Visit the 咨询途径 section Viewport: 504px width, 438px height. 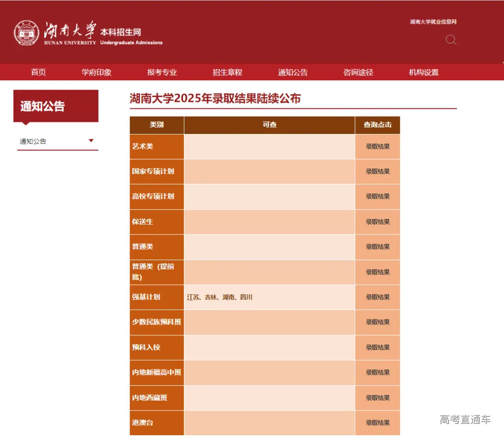tap(357, 72)
